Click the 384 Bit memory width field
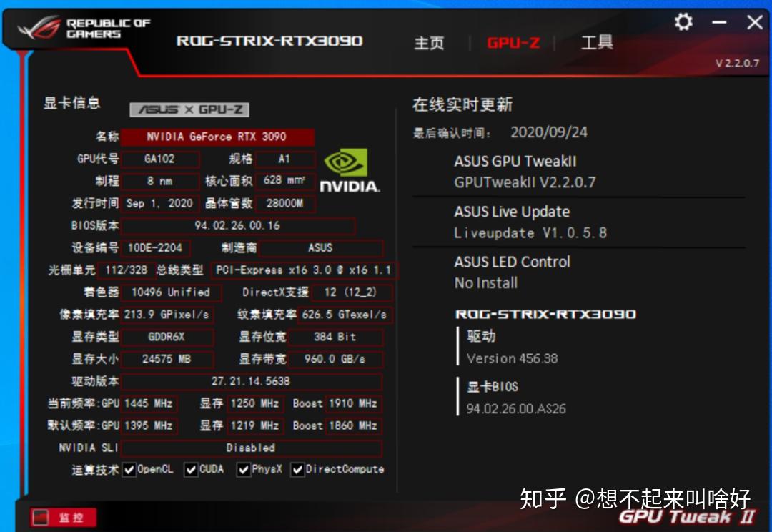Screen dimensions: 772x532 335,337
